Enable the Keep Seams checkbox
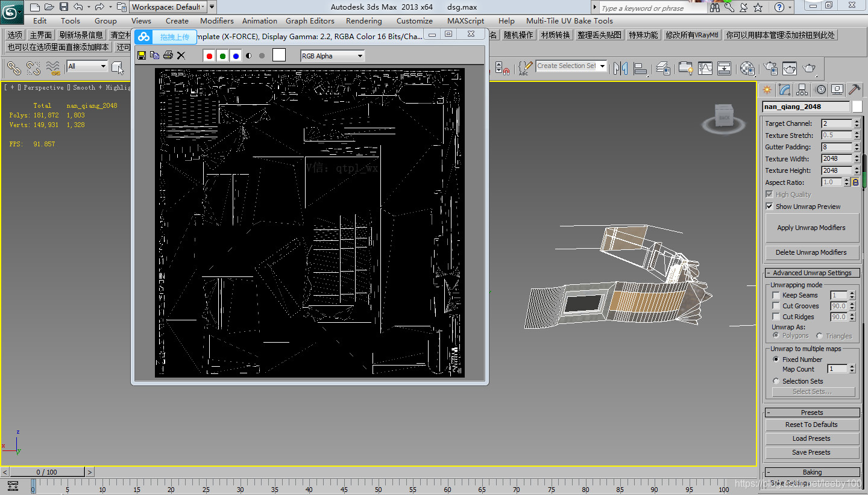This screenshot has height=495, width=868. click(x=776, y=295)
